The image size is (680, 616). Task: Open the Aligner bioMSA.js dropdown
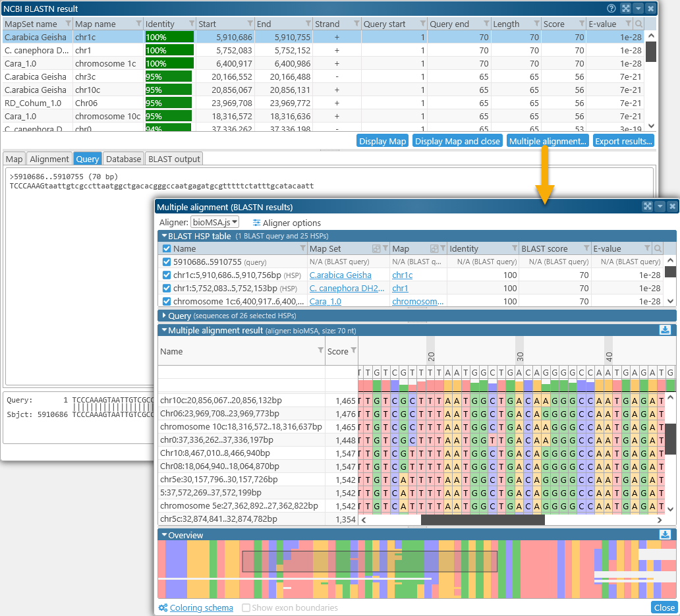[215, 223]
